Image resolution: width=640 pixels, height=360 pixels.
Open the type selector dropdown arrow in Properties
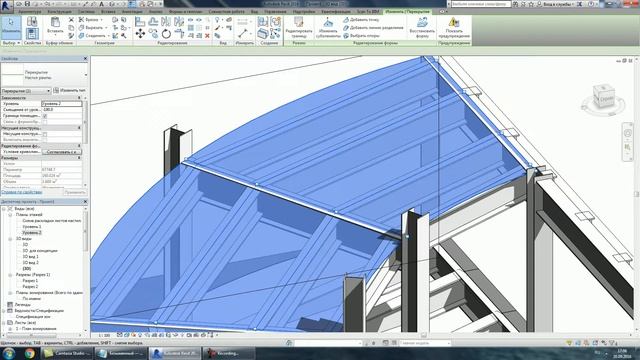[86, 75]
